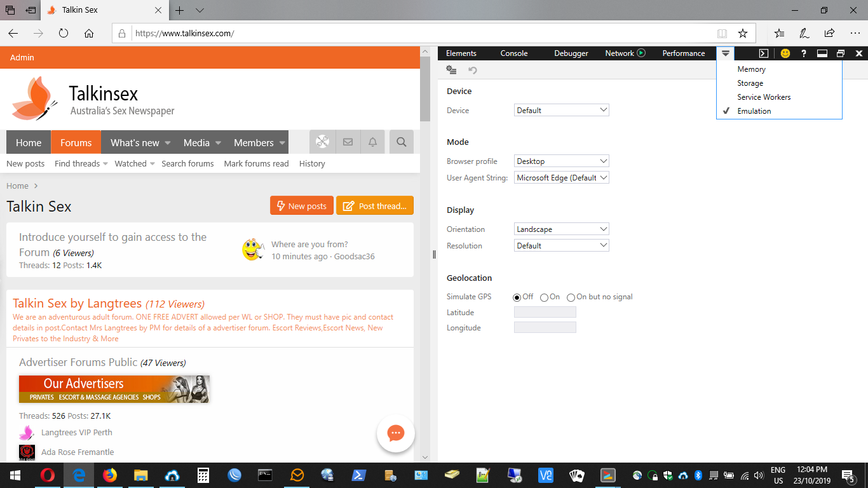868x488 pixels.
Task: Switch to the Debugger tab
Action: [x=571, y=53]
